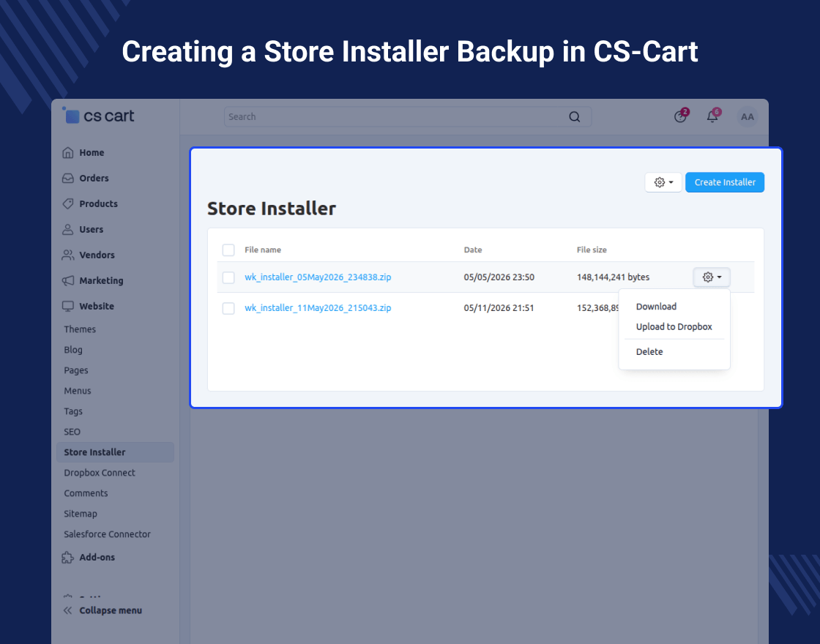
Task: Click date 05/11/2026 21:51 cell
Action: pos(499,308)
